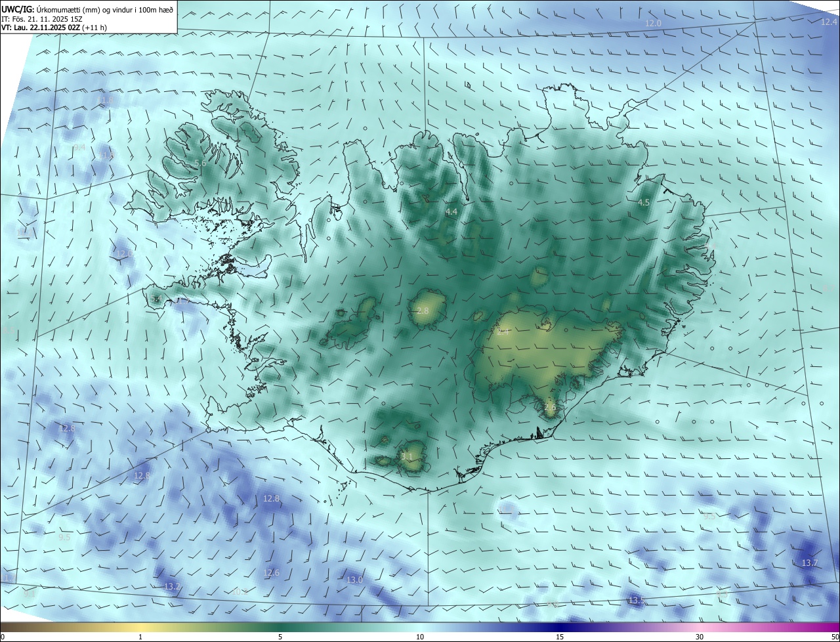Click the colorbar tick labeled 0
Viewport: 840px width, 642px height.
pos(2,637)
